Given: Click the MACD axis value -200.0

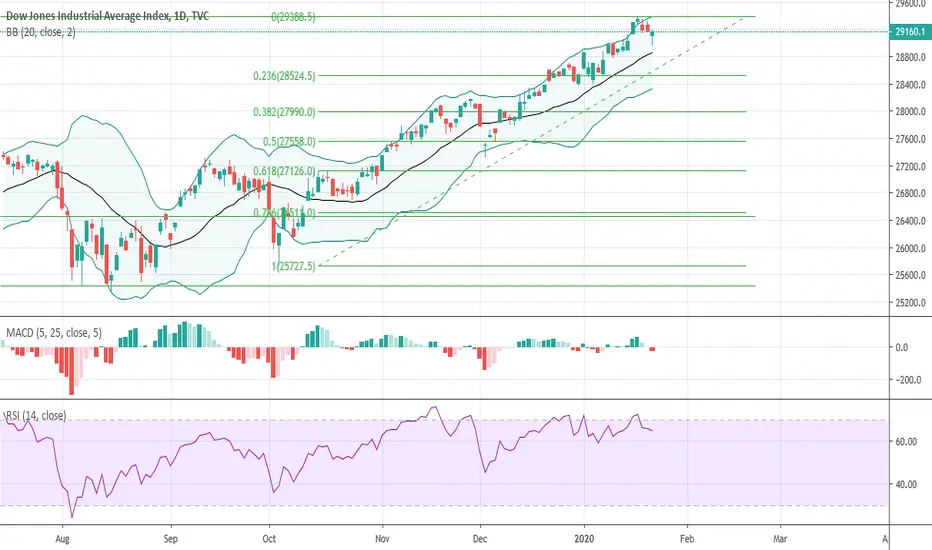Looking at the screenshot, I should coord(908,380).
